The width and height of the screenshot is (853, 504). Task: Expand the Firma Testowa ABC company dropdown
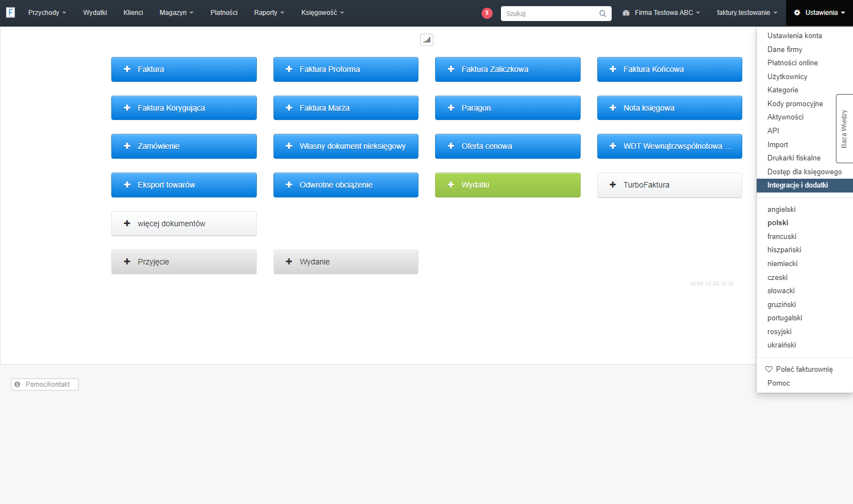click(x=661, y=13)
